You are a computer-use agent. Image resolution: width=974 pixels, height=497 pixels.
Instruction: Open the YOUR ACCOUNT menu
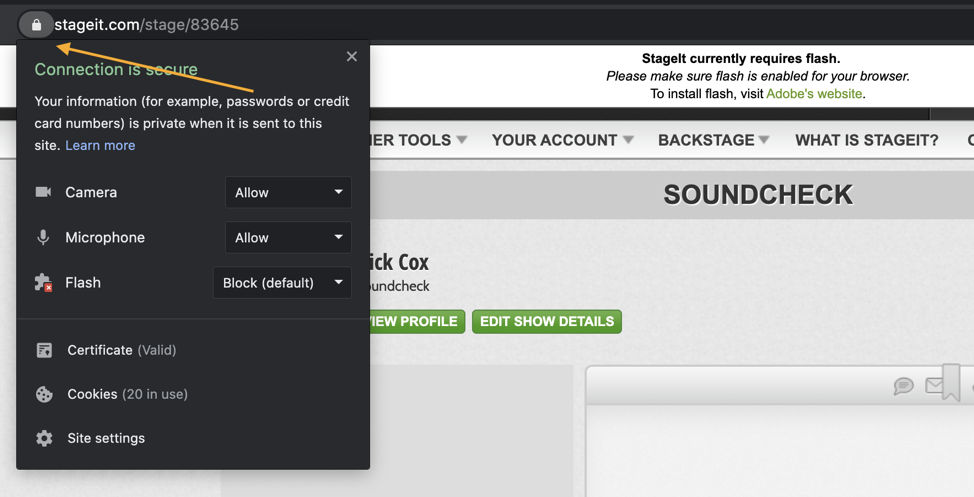562,140
